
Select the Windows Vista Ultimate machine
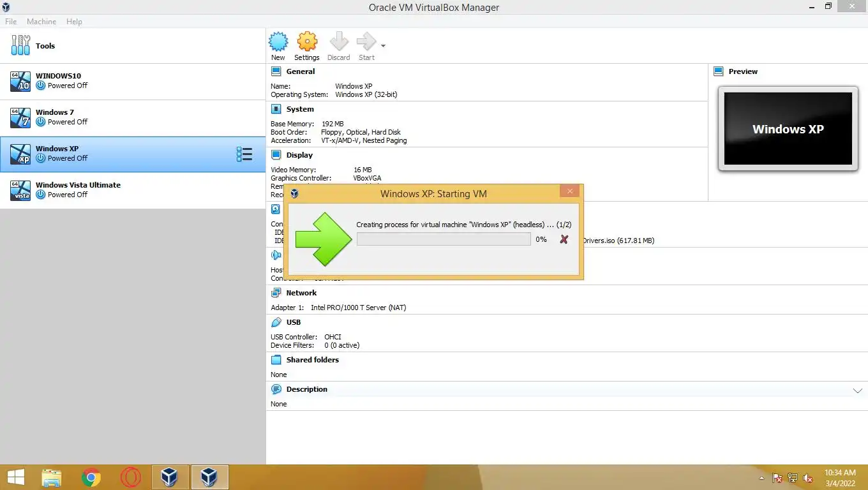133,190
